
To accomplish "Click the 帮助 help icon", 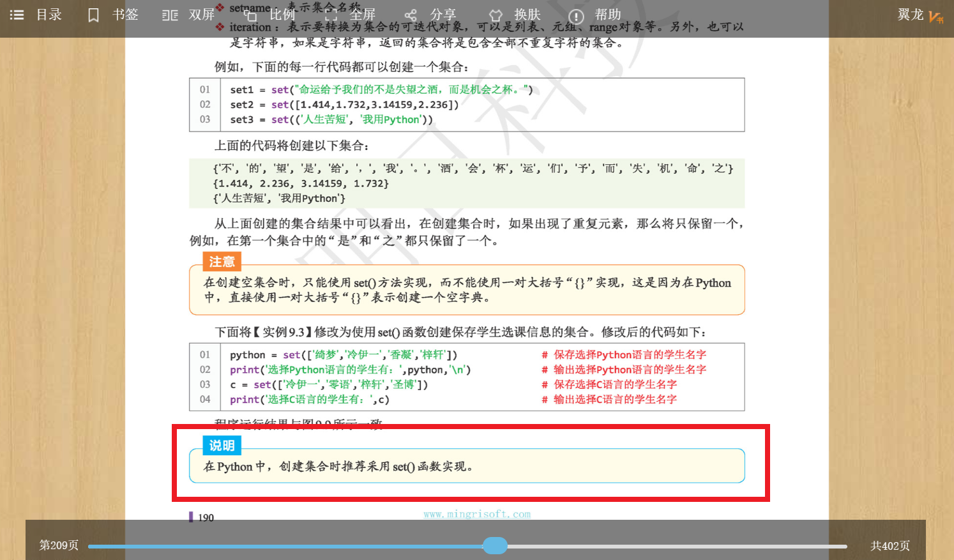I will 576,16.
